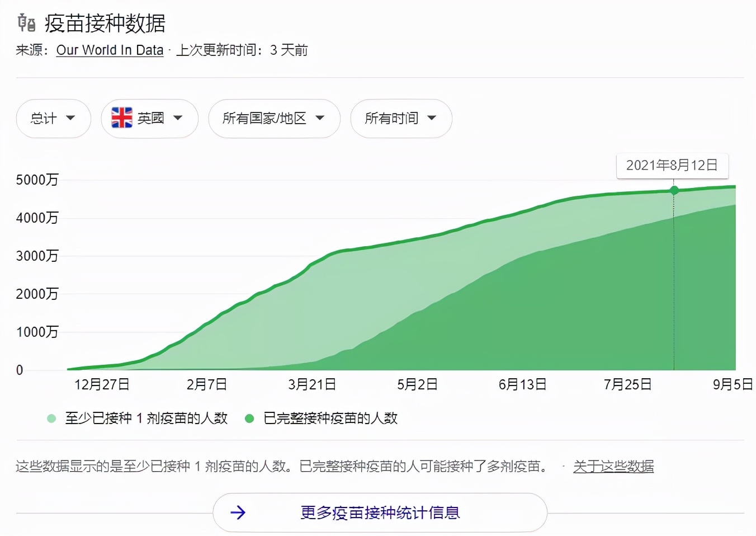Click the dark green legend dot
The width and height of the screenshot is (756, 536).
(x=249, y=418)
